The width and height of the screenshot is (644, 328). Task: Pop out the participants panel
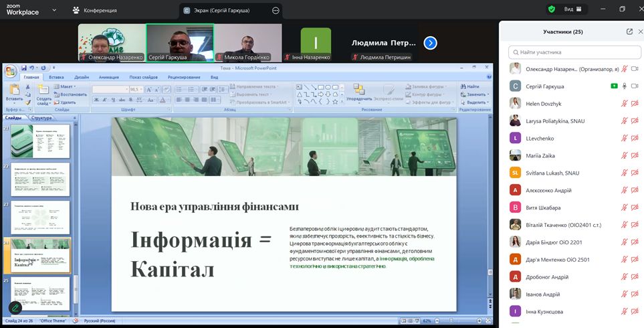[629, 31]
